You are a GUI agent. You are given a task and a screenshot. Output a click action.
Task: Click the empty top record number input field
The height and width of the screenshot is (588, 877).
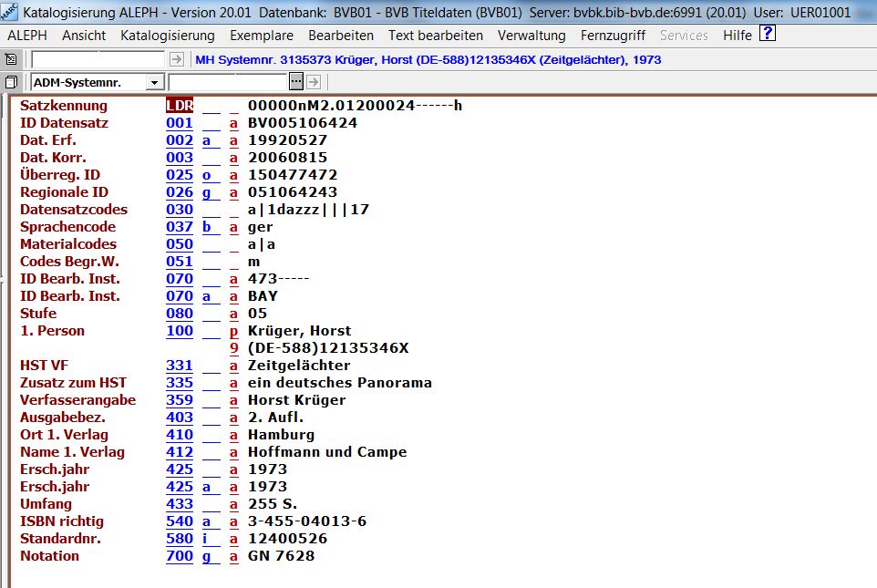coord(98,59)
